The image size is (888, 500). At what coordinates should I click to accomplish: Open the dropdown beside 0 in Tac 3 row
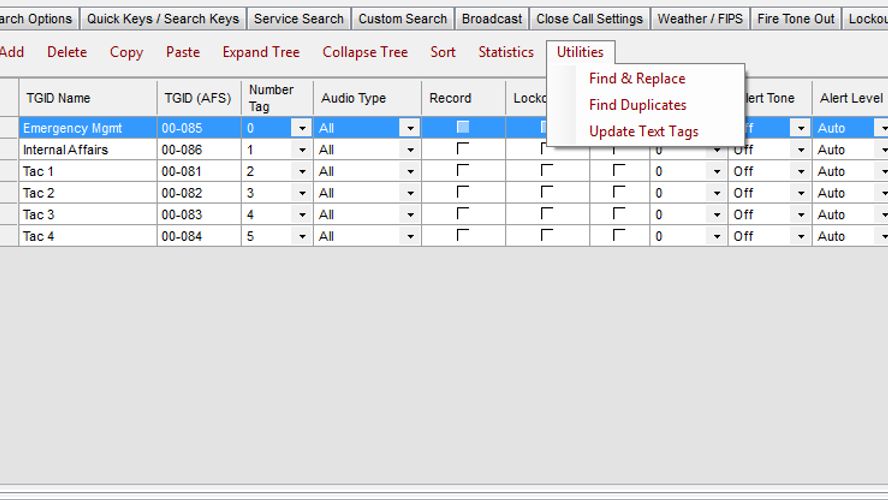716,215
